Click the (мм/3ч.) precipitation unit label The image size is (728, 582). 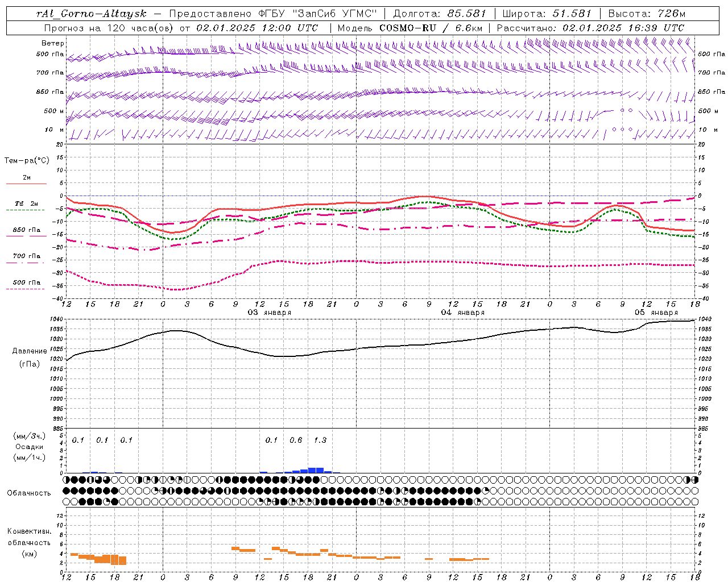(30, 436)
